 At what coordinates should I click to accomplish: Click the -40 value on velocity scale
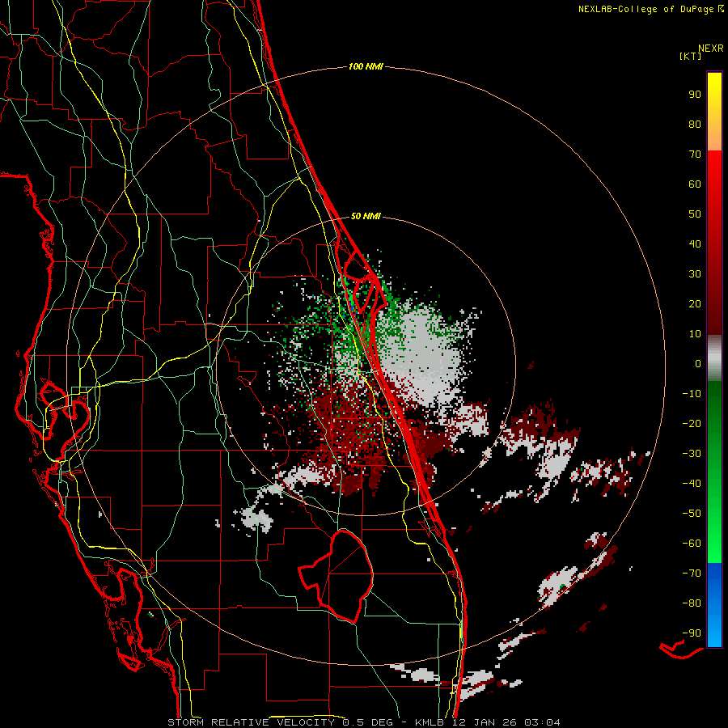click(692, 484)
